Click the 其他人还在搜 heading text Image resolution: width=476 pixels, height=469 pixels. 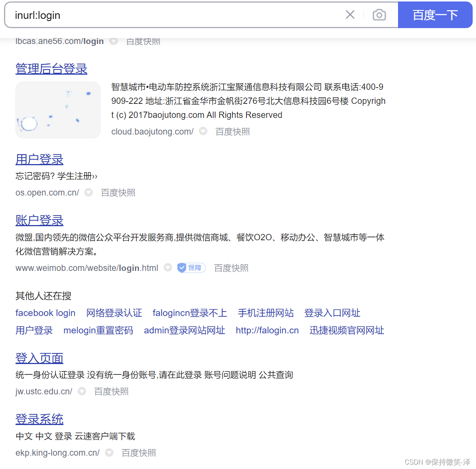tap(44, 296)
